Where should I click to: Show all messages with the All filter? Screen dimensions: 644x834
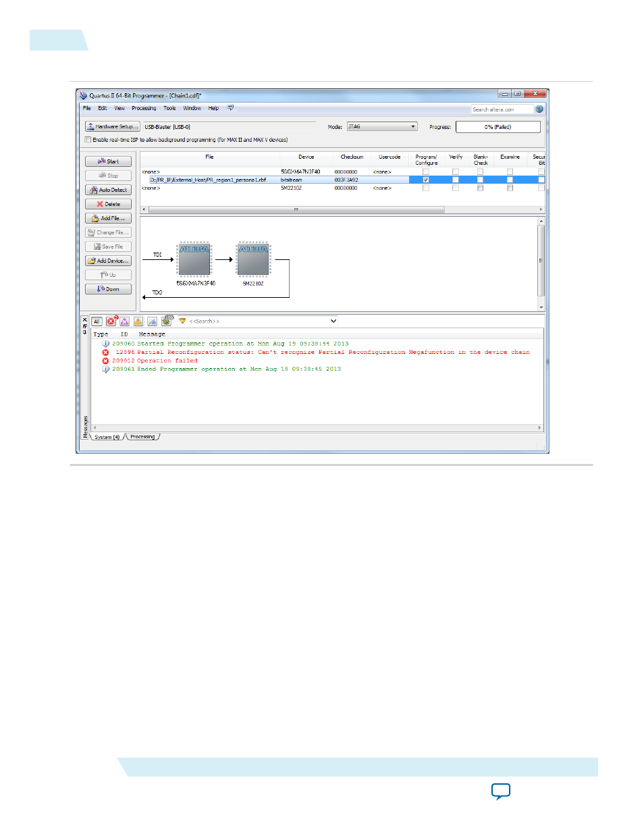pos(97,321)
